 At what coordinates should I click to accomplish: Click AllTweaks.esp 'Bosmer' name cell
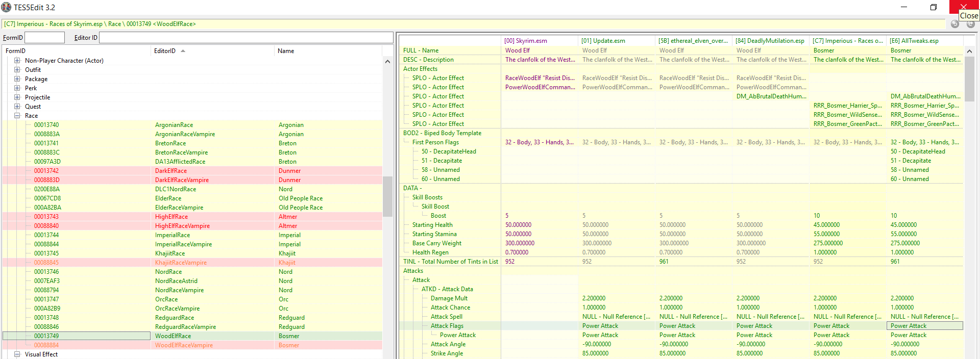click(925, 50)
